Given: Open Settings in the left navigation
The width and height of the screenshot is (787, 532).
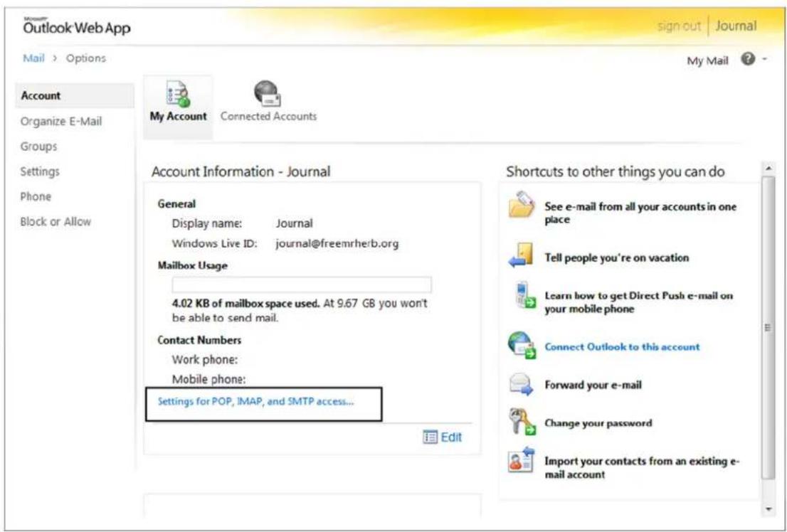Looking at the screenshot, I should coord(40,171).
